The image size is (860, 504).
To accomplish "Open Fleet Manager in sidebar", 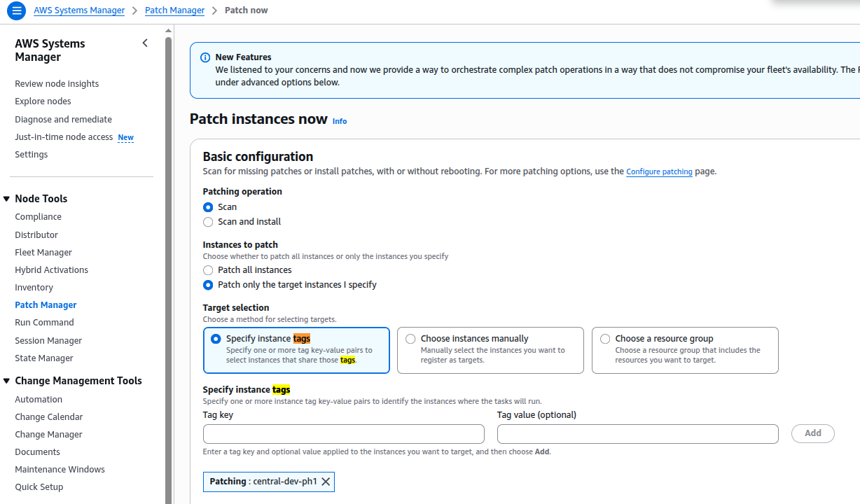I will [43, 253].
